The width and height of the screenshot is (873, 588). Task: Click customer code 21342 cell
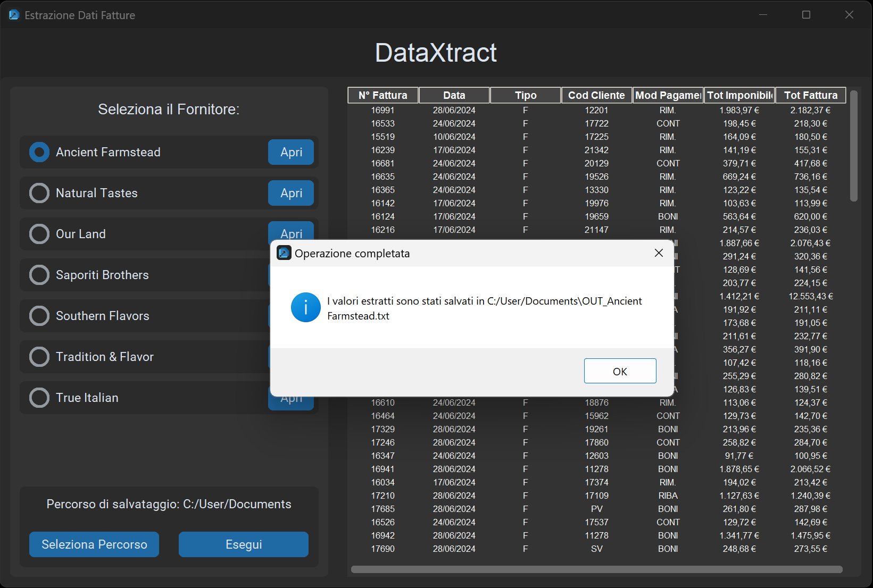pyautogui.click(x=597, y=150)
